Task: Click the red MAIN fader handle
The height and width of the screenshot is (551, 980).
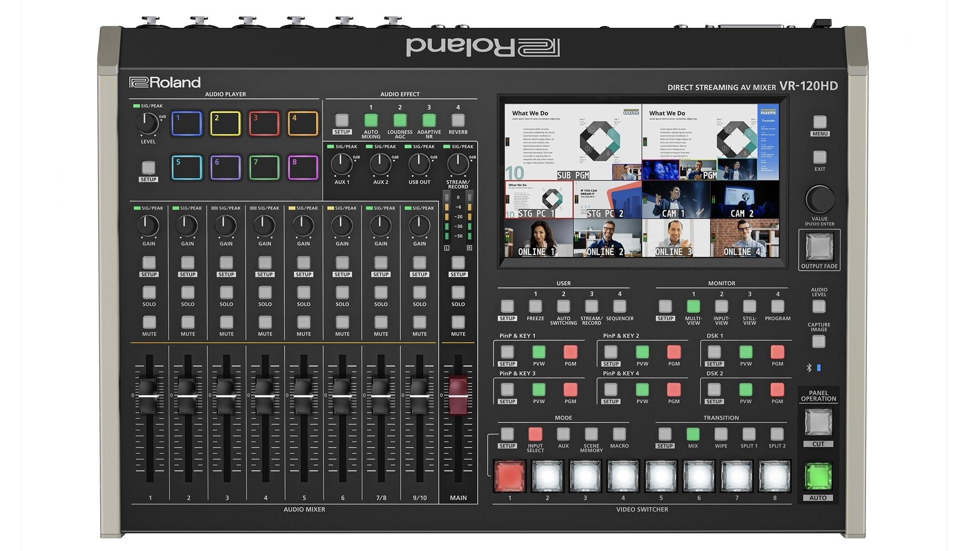Action: pyautogui.click(x=458, y=395)
